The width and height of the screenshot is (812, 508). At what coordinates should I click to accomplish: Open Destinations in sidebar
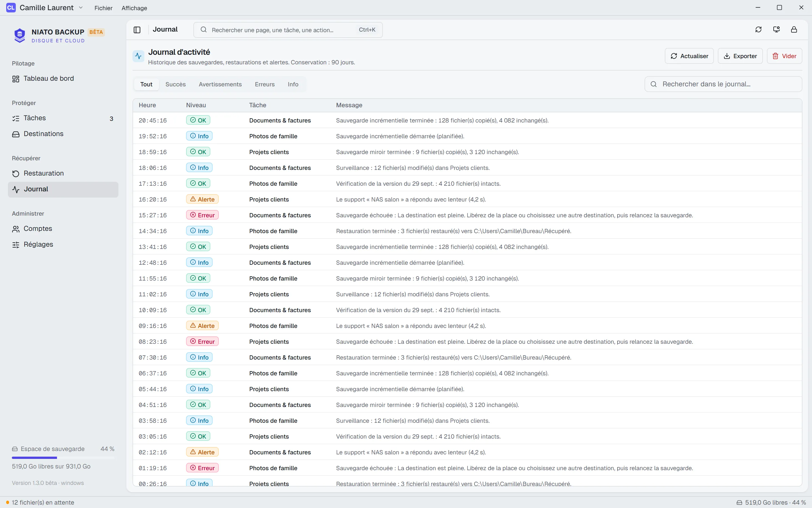63,134
